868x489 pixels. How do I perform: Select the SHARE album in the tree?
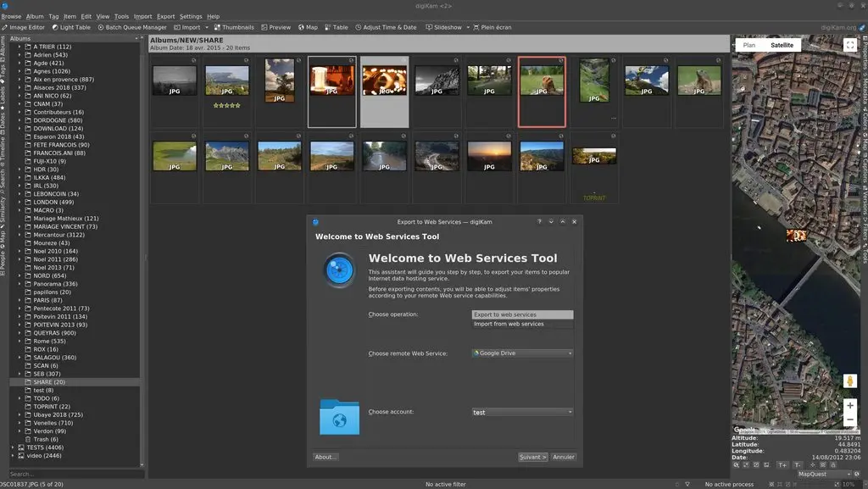click(x=48, y=382)
